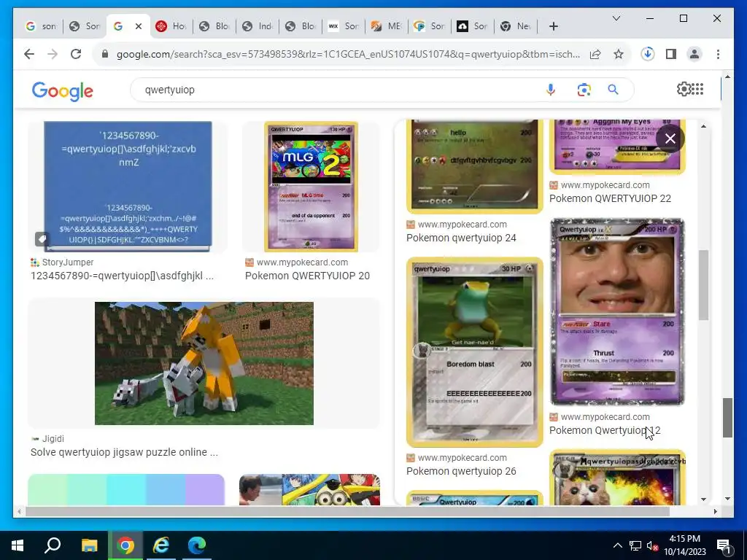Open Minecraft fox jigsaw image

coord(204,363)
